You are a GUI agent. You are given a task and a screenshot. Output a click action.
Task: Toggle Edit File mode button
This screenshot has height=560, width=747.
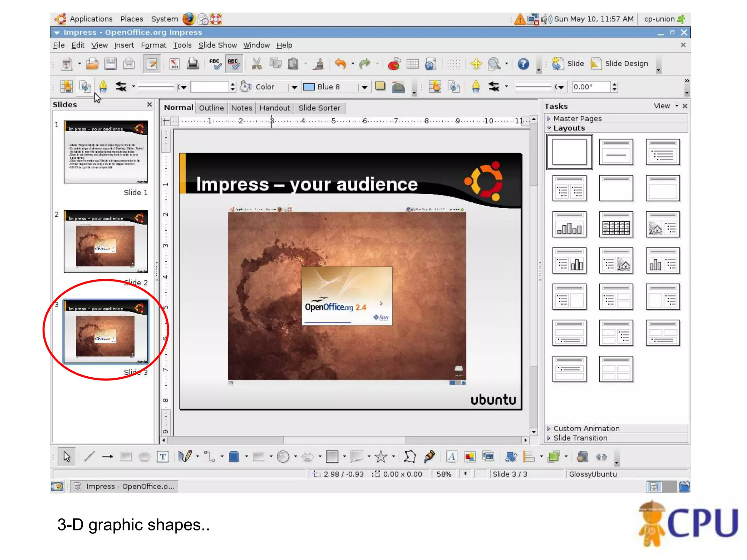click(152, 64)
